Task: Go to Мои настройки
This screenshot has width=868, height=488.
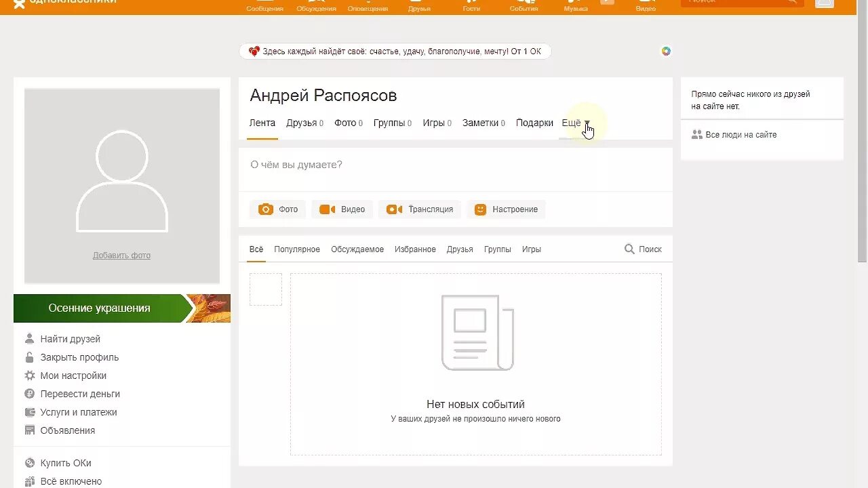Action: pyautogui.click(x=73, y=375)
